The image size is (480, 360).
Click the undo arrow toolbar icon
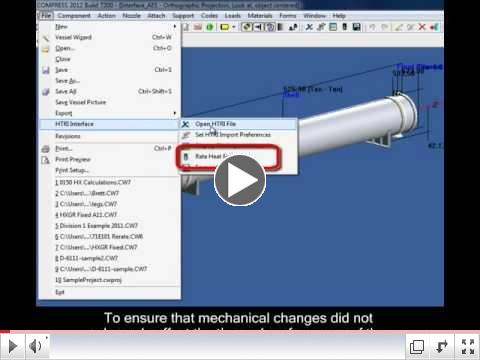pyautogui.click(x=372, y=27)
